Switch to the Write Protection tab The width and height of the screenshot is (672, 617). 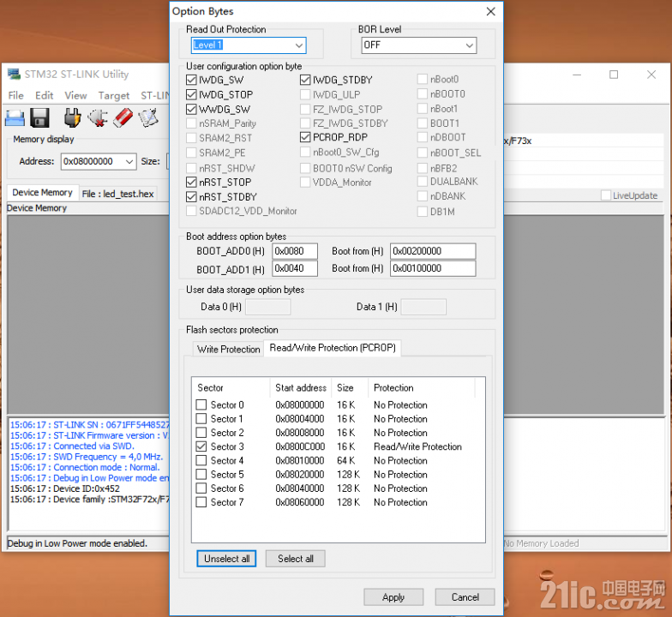coord(228,350)
